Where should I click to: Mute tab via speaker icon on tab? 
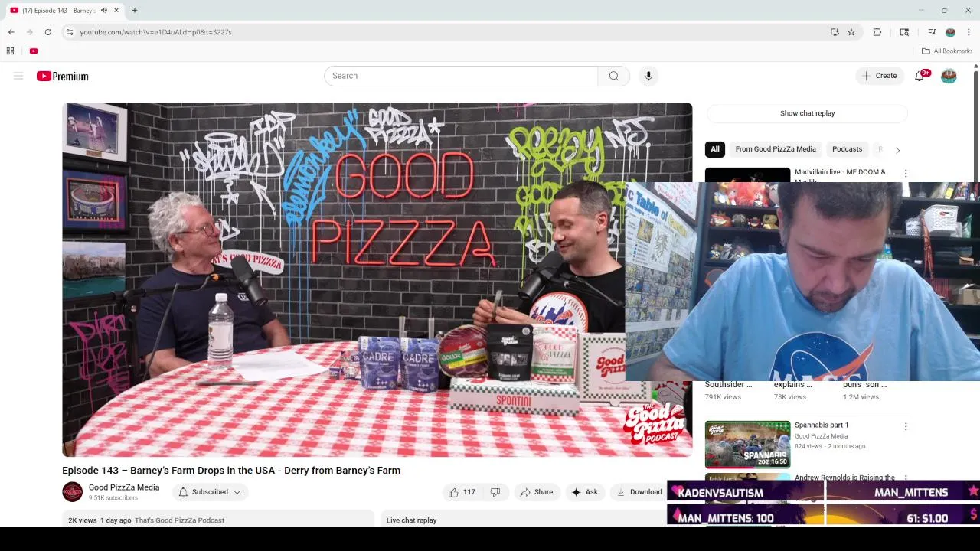tap(104, 10)
